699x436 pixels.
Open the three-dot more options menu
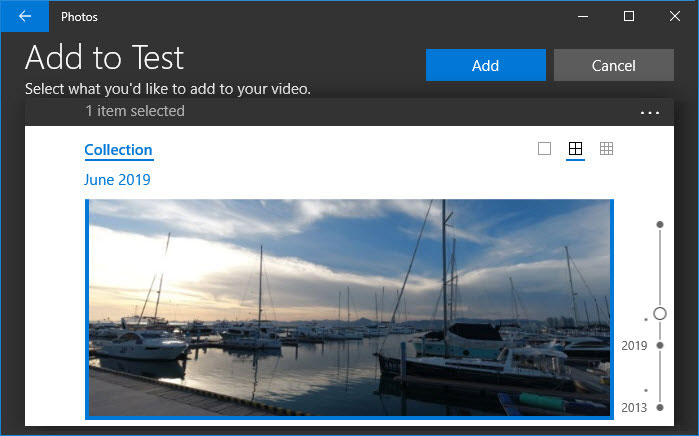(x=650, y=112)
